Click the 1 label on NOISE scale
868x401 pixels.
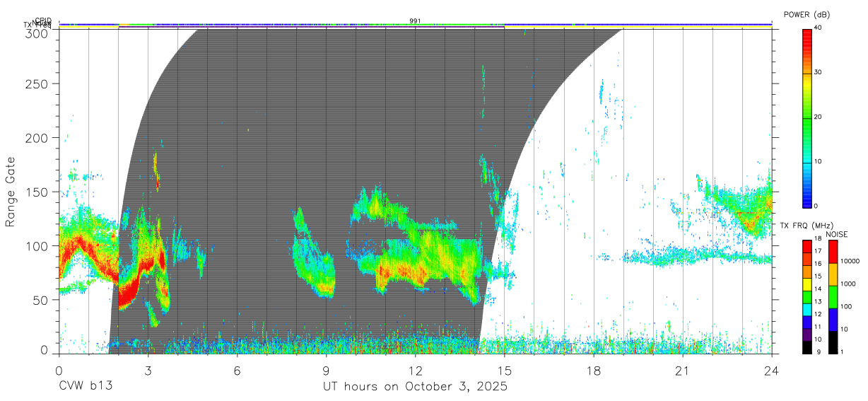841,351
